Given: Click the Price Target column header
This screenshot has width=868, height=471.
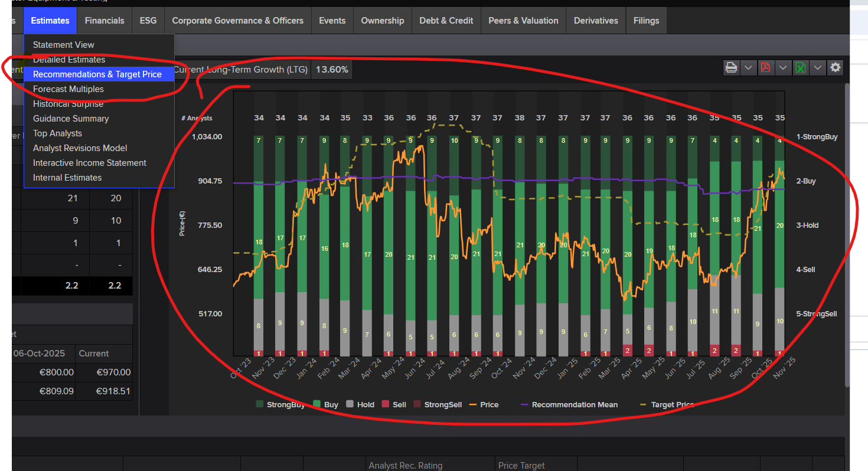Looking at the screenshot, I should pyautogui.click(x=521, y=466).
